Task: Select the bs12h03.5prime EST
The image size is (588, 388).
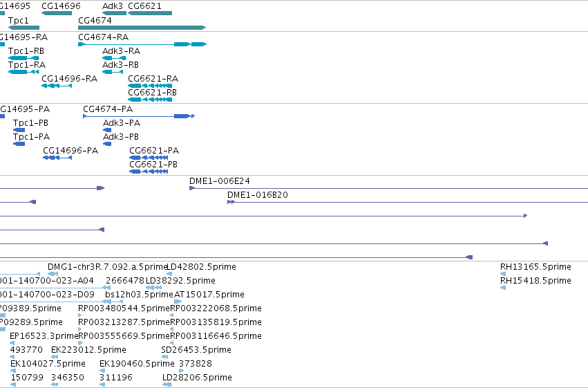Action: 113,302
